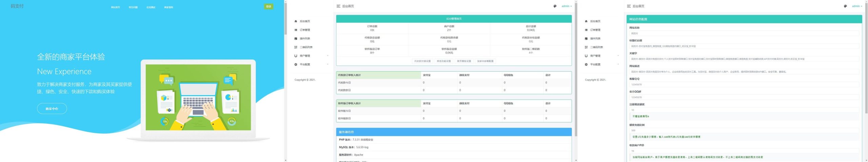
Task: Expand 平台配置 submenu arrow in dashboard sidebar
Action: tap(328, 64)
